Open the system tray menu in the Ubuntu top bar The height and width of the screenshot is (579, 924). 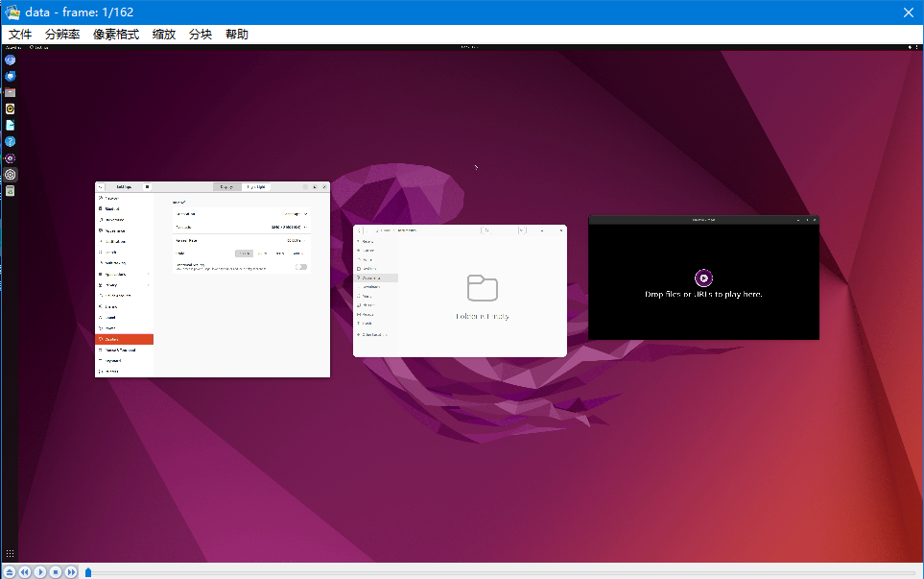[x=912, y=47]
